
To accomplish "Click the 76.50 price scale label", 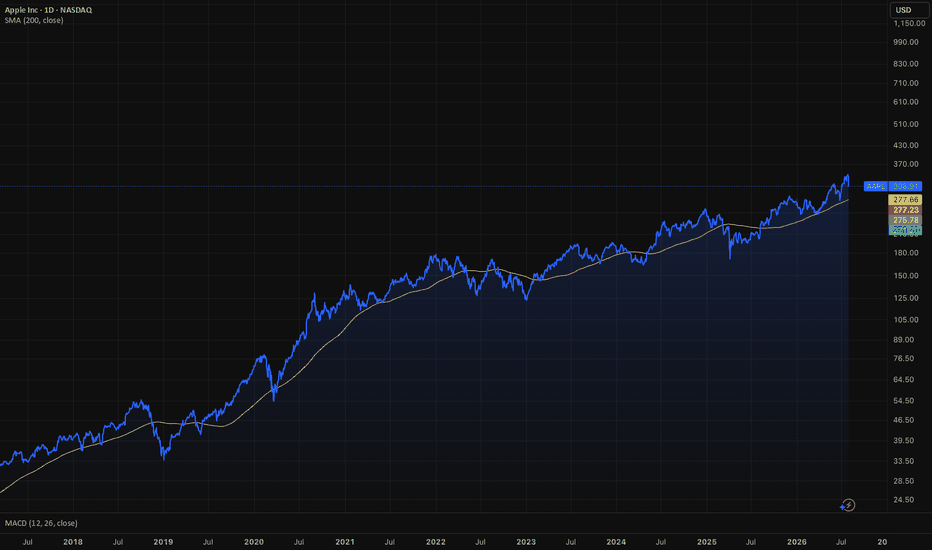I will click(904, 359).
